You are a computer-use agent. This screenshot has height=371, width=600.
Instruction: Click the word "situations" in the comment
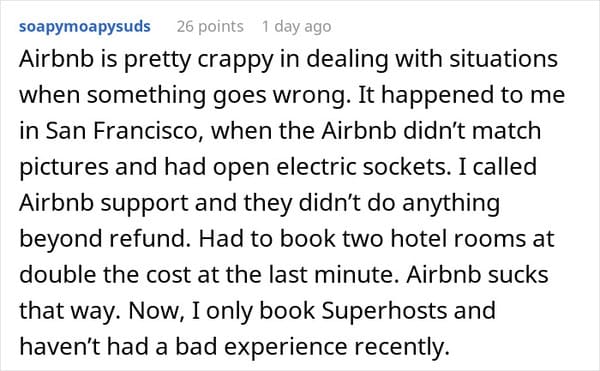(504, 59)
